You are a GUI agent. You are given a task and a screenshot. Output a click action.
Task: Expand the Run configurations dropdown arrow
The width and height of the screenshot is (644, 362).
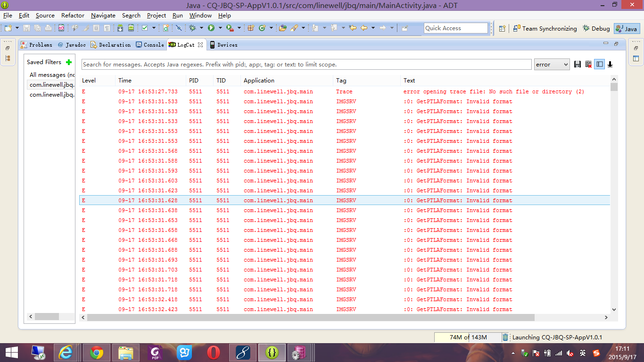click(x=220, y=28)
